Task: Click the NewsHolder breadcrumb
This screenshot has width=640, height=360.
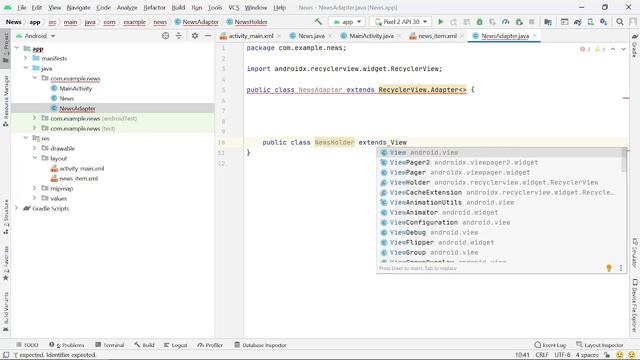Action: tap(247, 22)
